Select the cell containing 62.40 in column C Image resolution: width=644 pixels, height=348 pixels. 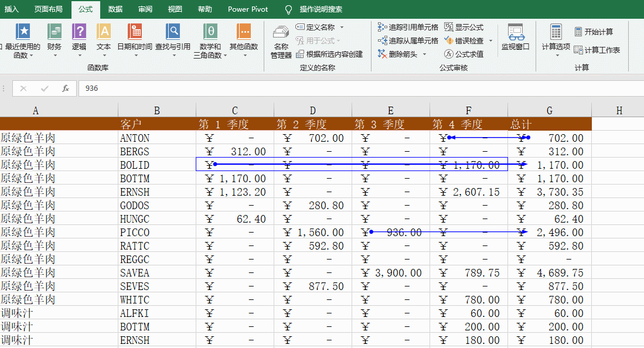[235, 219]
